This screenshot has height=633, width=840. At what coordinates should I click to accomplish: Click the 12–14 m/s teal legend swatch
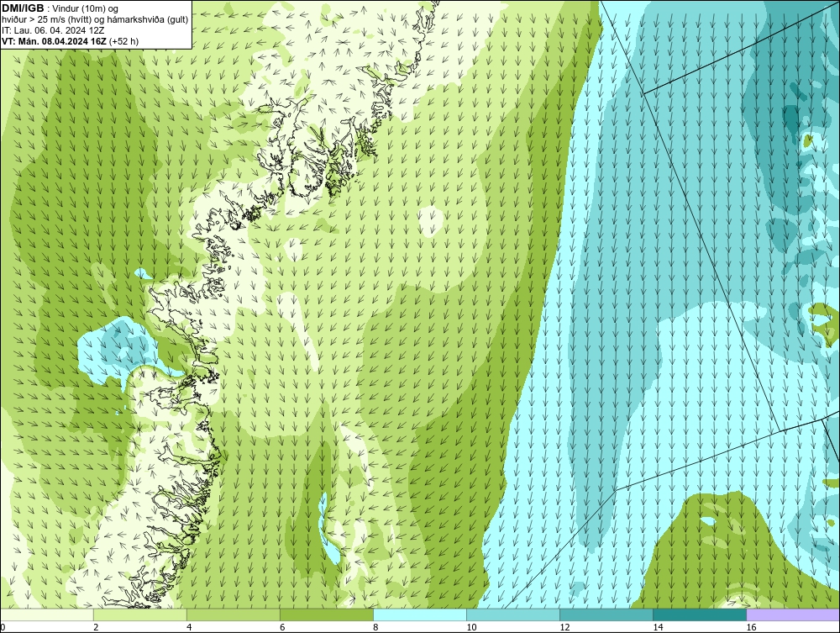pos(606,615)
